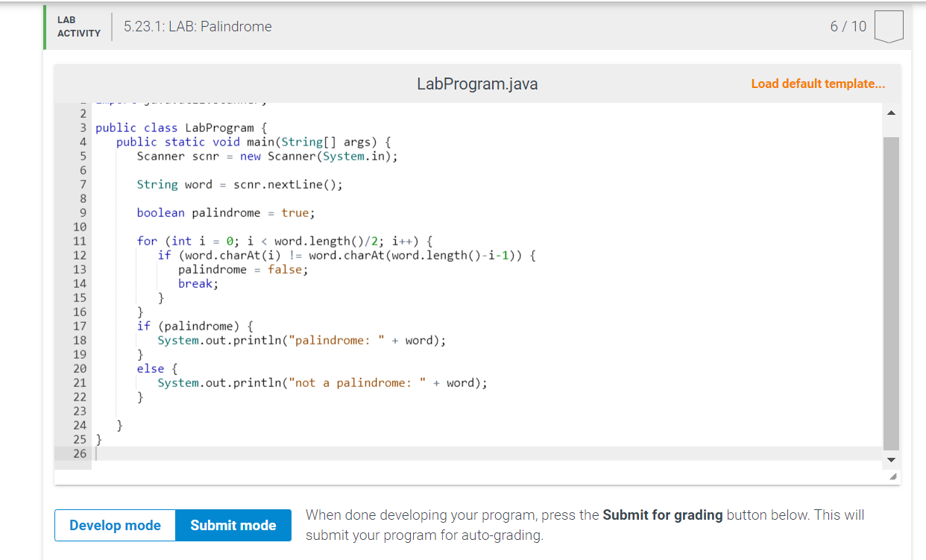Click the break statement on line 14
The width and height of the screenshot is (926, 560).
[x=197, y=283]
